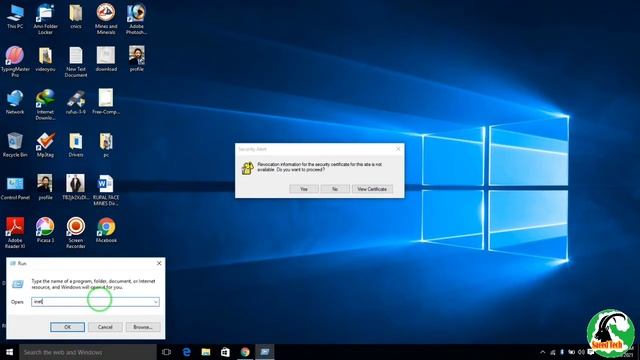Select the videoyou folder icon
Image resolution: width=640 pixels, height=360 pixels.
pos(45,59)
